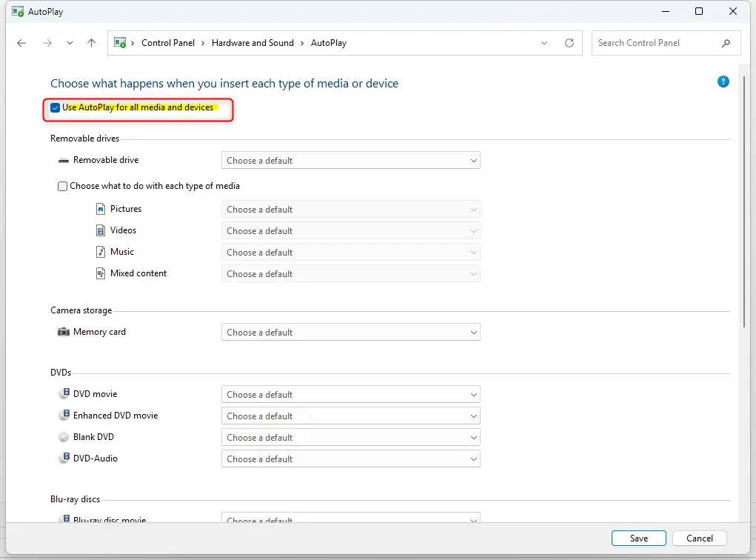Click the Memory card camera icon

point(64,332)
